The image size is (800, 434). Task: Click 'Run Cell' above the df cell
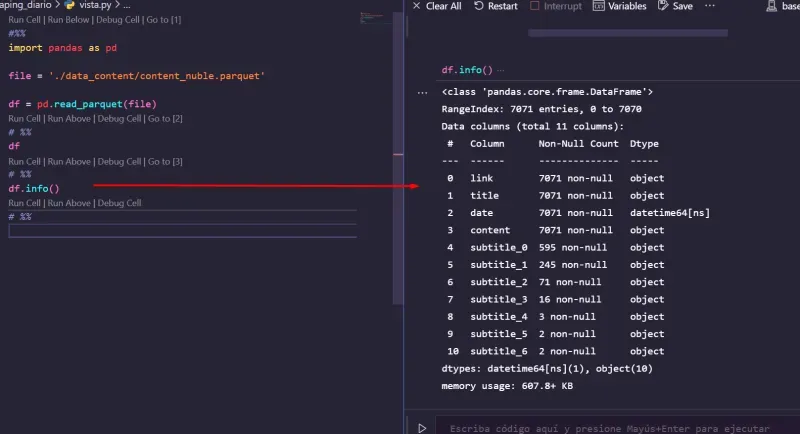(24, 119)
